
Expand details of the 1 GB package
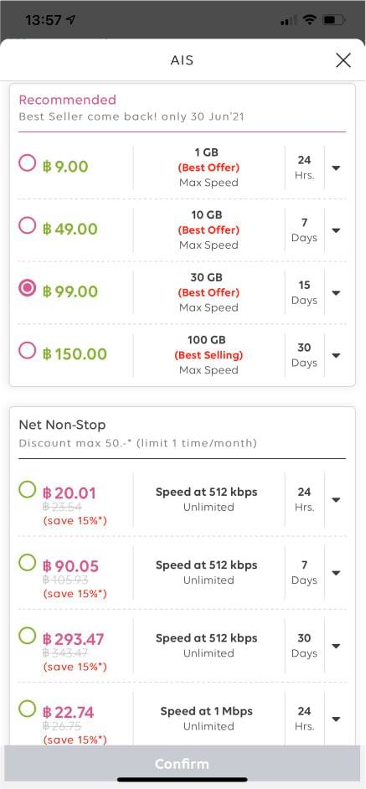(x=336, y=168)
